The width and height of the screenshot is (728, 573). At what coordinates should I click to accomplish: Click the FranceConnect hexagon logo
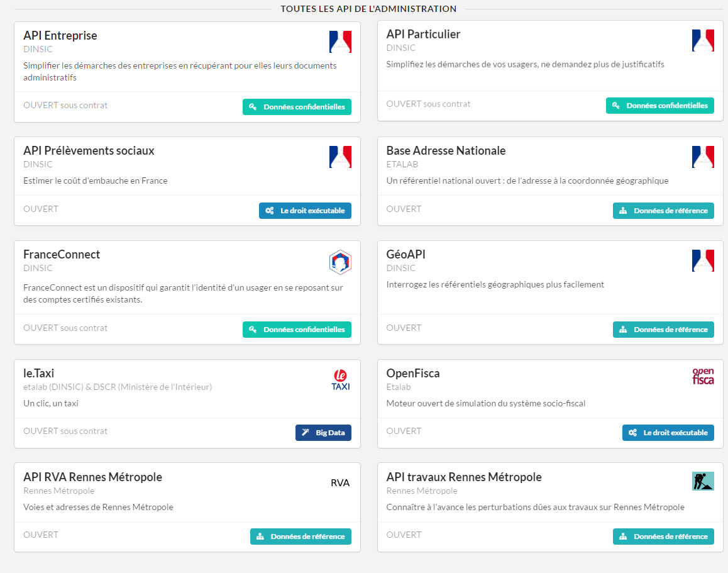[340, 262]
